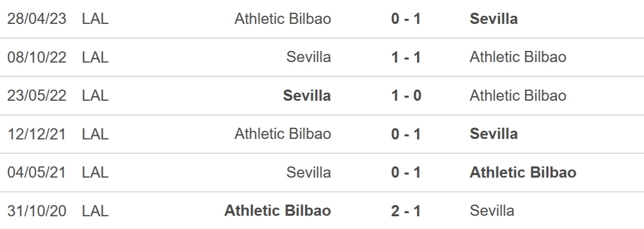The height and width of the screenshot is (229, 644).
Task: Select bold Sevilla home team on 23/05/22
Action: pos(307,96)
